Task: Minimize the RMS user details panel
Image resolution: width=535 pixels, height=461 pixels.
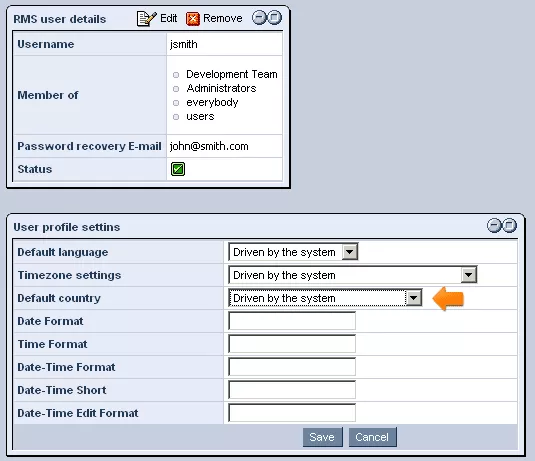Action: [259, 17]
